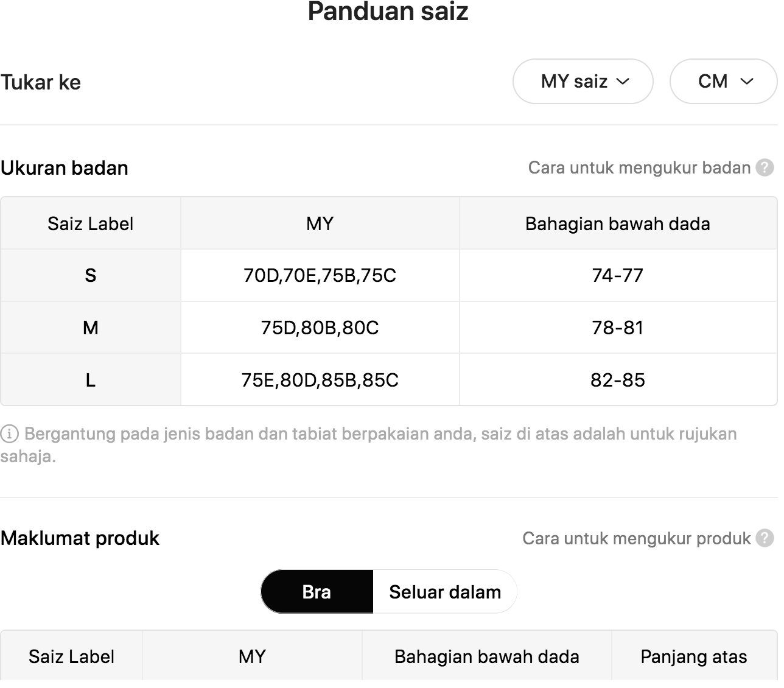
Task: Open the MY saiz dropdown
Action: pos(583,82)
